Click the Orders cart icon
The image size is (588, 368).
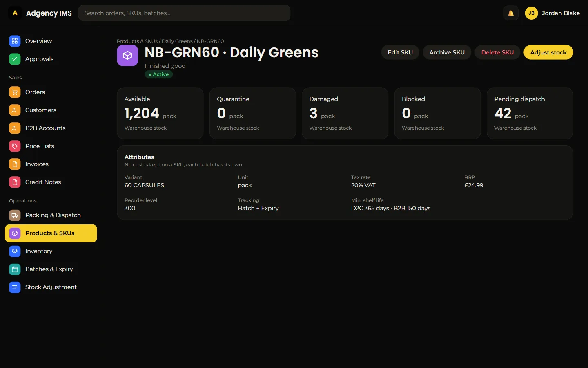click(x=15, y=92)
